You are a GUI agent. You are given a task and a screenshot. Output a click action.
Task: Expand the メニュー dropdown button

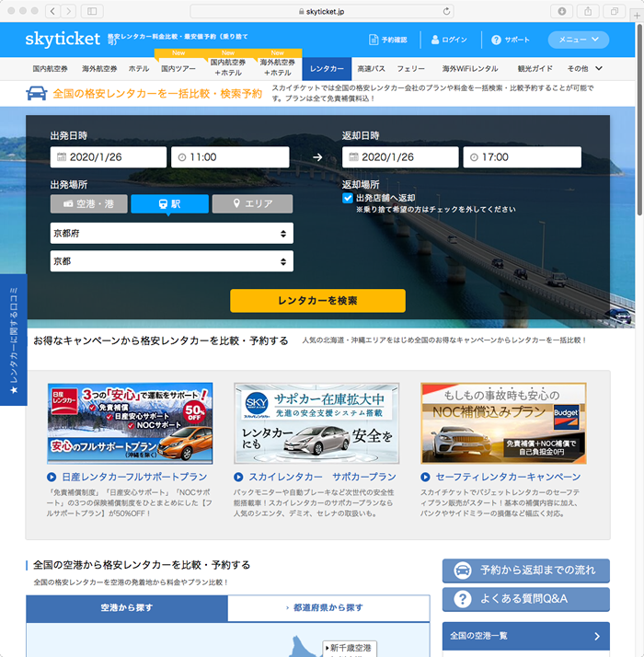coord(578,40)
